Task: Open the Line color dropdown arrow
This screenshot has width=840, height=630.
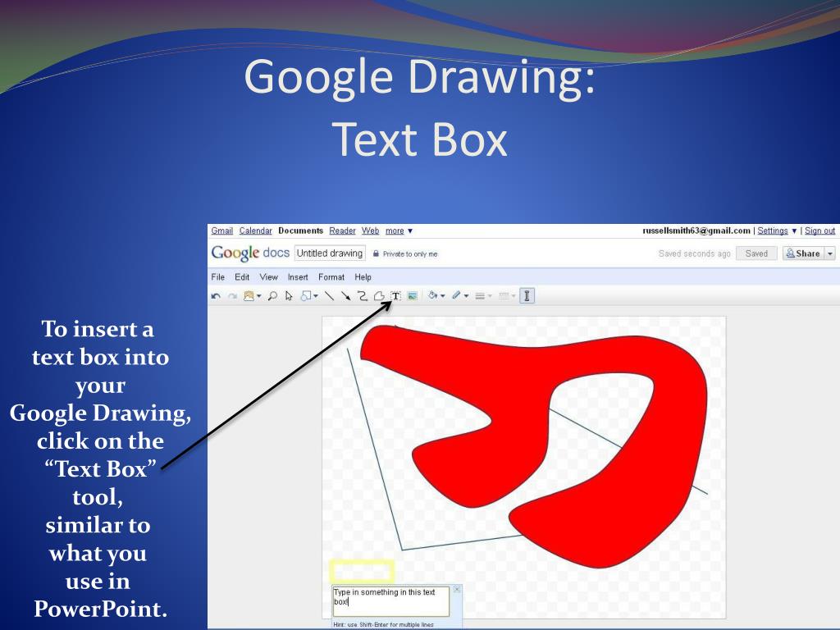Action: pos(466,295)
